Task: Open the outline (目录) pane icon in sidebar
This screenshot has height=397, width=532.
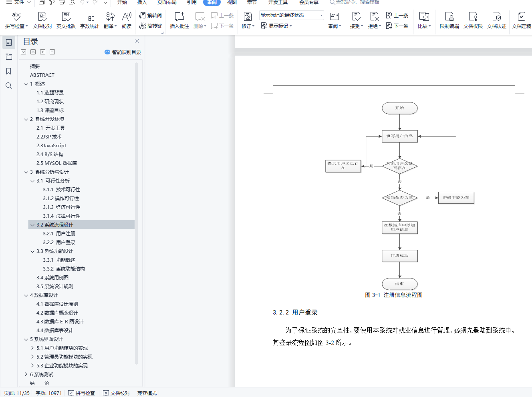Action: (x=9, y=42)
